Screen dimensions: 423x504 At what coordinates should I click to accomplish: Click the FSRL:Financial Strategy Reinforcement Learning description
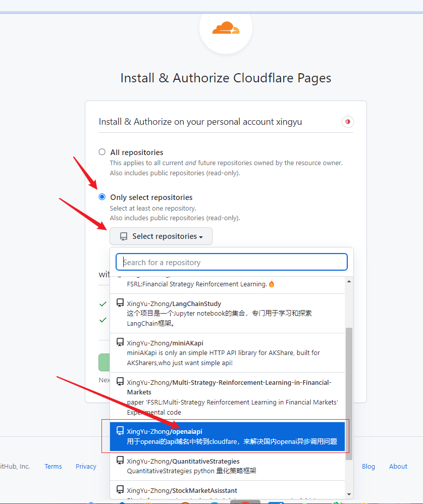(197, 284)
